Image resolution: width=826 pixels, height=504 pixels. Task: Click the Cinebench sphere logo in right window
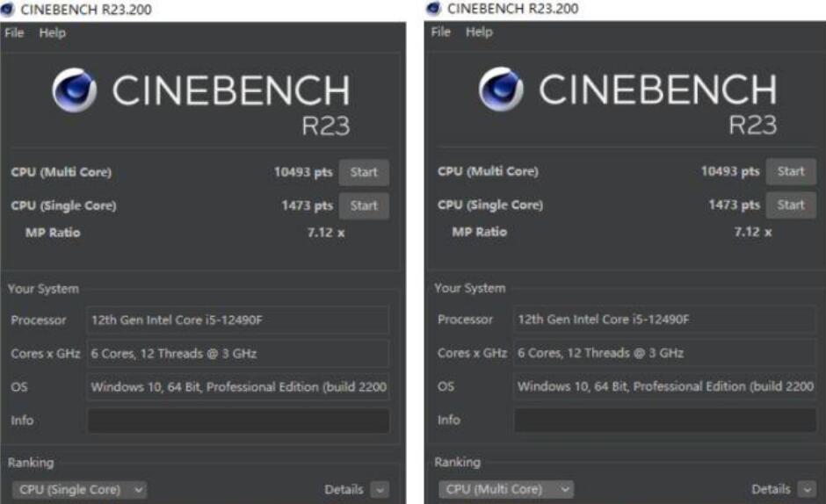click(x=501, y=89)
